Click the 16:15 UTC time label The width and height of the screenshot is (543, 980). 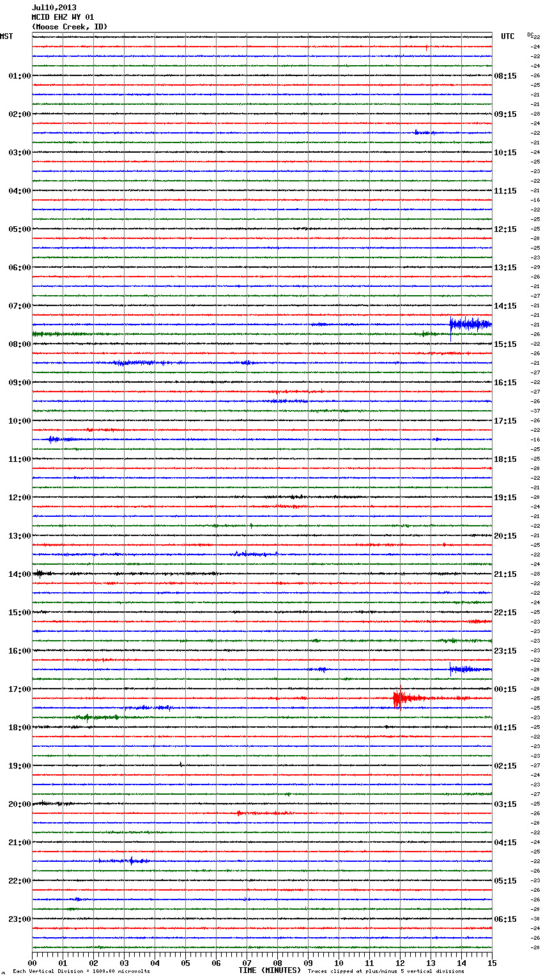(505, 383)
